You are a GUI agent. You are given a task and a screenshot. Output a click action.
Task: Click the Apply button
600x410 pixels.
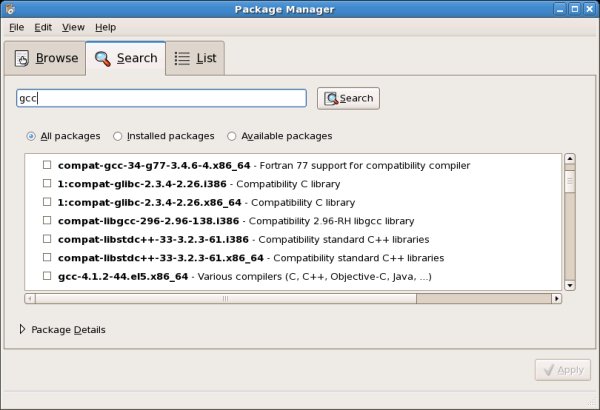click(x=562, y=370)
